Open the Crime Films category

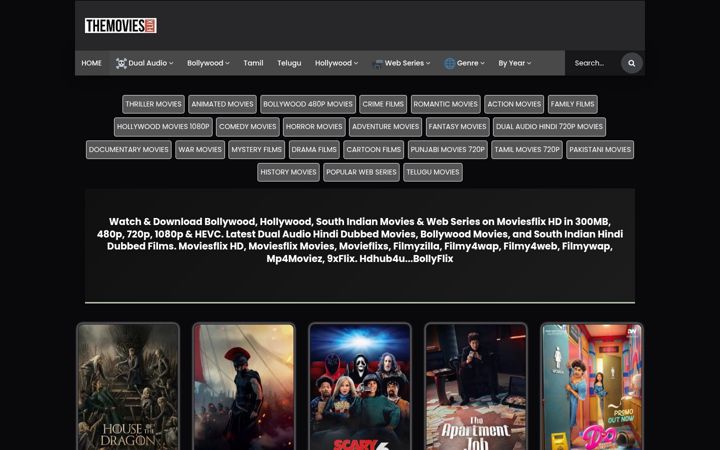(383, 104)
